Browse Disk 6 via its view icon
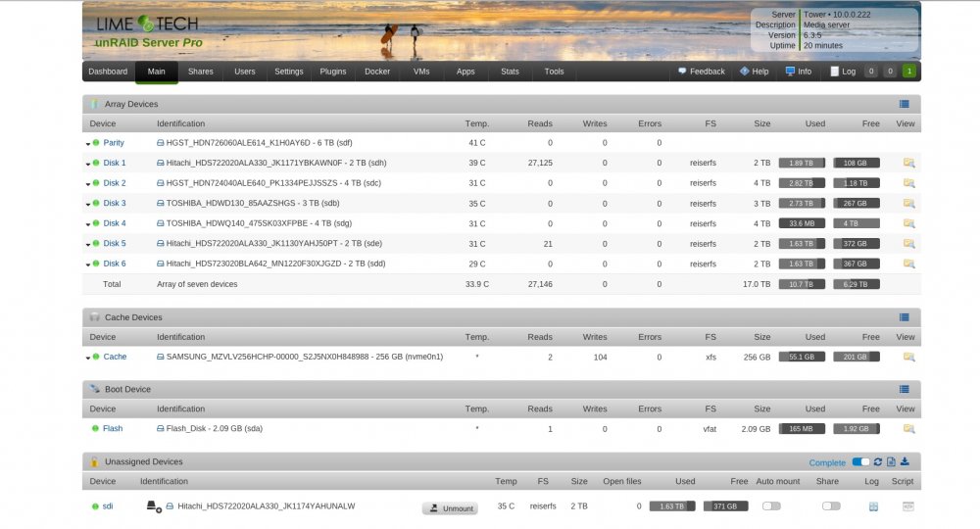Image resolution: width=980 pixels, height=529 pixels. (908, 264)
